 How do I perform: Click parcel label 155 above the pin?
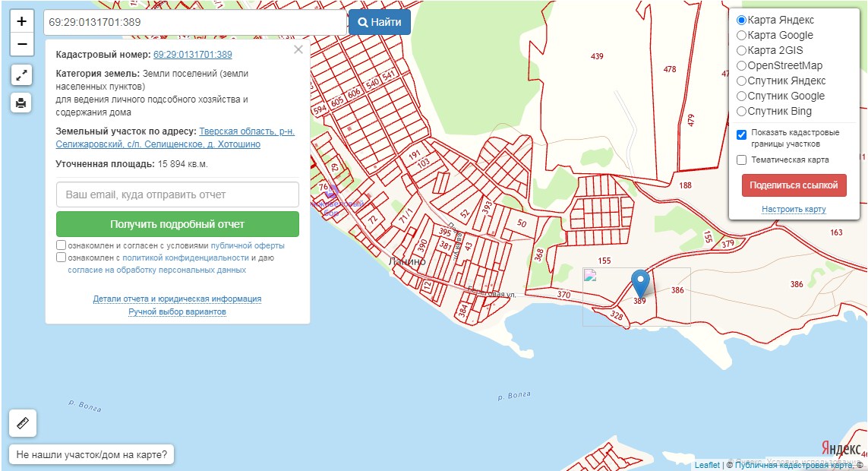click(604, 261)
